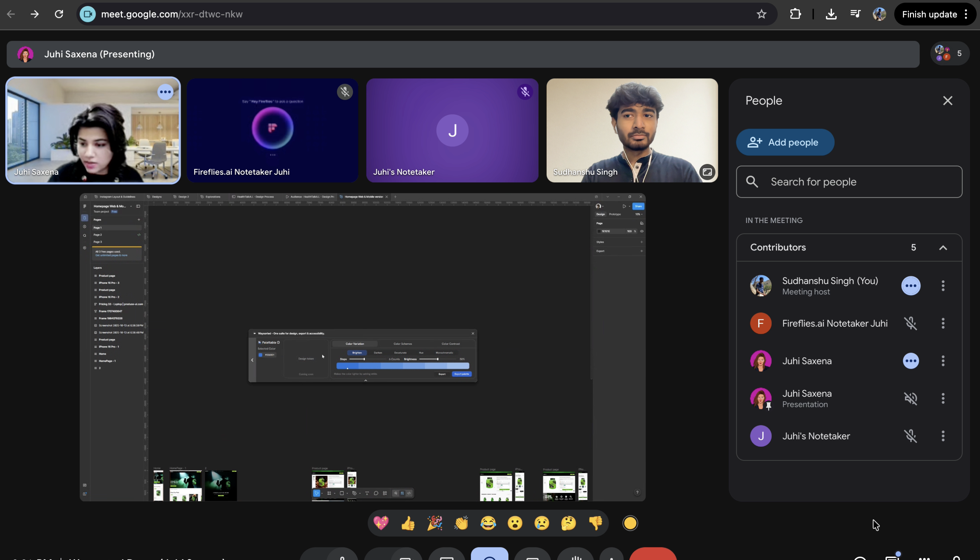Image resolution: width=980 pixels, height=560 pixels.
Task: Choose the Darken variation mode in plugin
Action: point(378,353)
